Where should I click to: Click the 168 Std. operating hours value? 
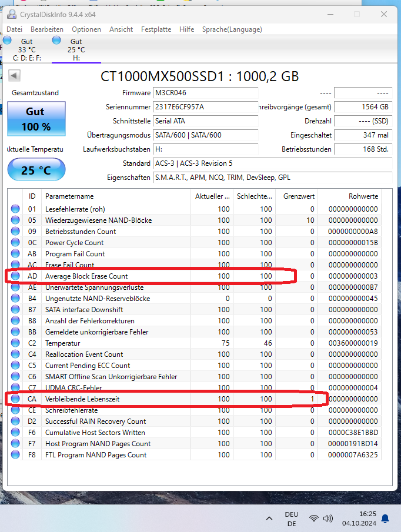click(363, 149)
